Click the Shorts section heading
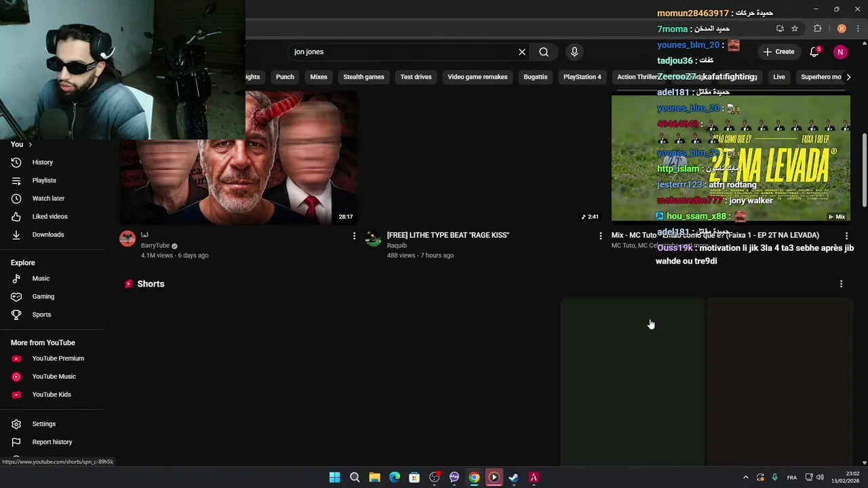This screenshot has width=868, height=488. coord(151,284)
